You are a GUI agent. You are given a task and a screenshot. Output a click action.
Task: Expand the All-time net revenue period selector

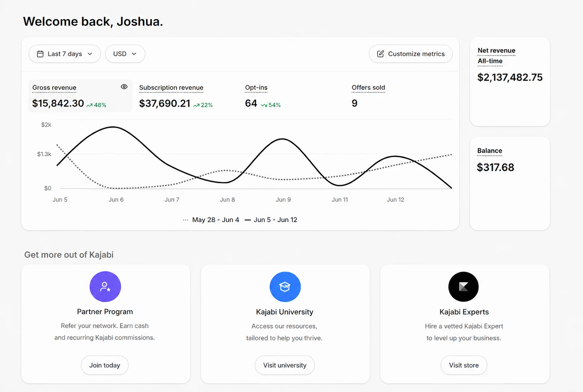[x=490, y=61]
